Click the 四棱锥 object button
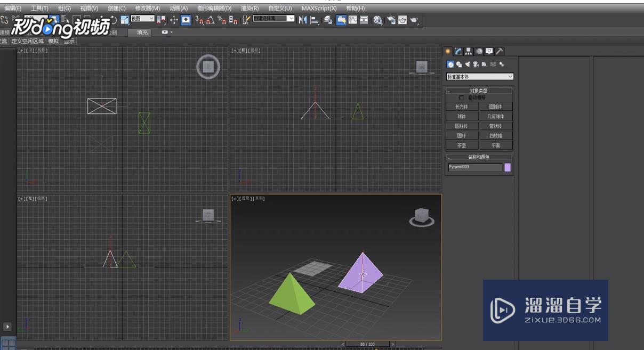The width and height of the screenshot is (644, 350). (495, 136)
